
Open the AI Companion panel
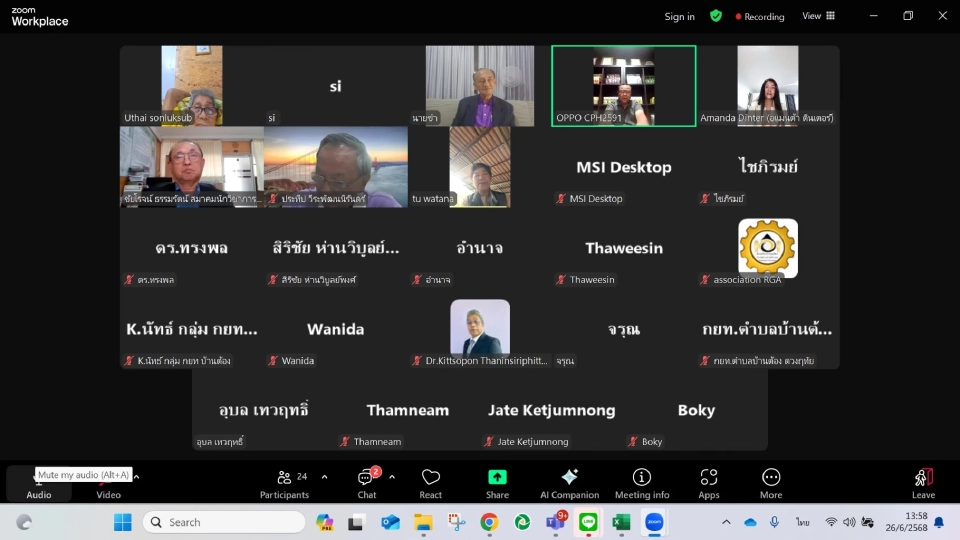[569, 482]
